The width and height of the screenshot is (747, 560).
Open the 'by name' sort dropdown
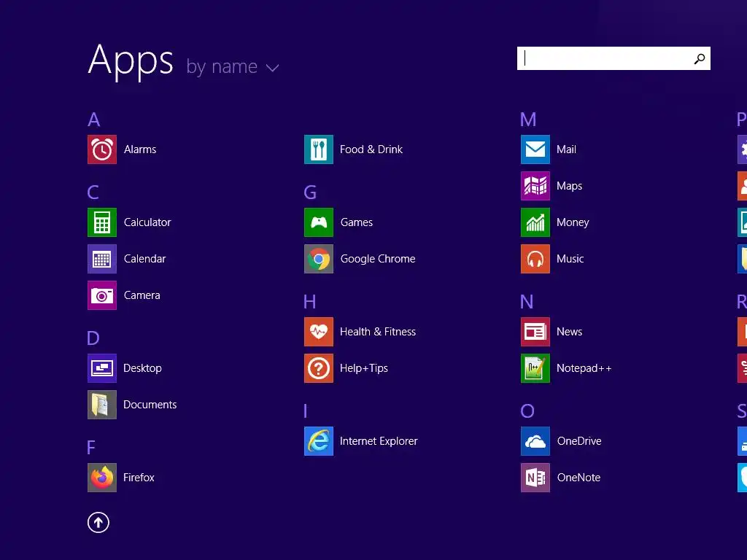point(233,67)
